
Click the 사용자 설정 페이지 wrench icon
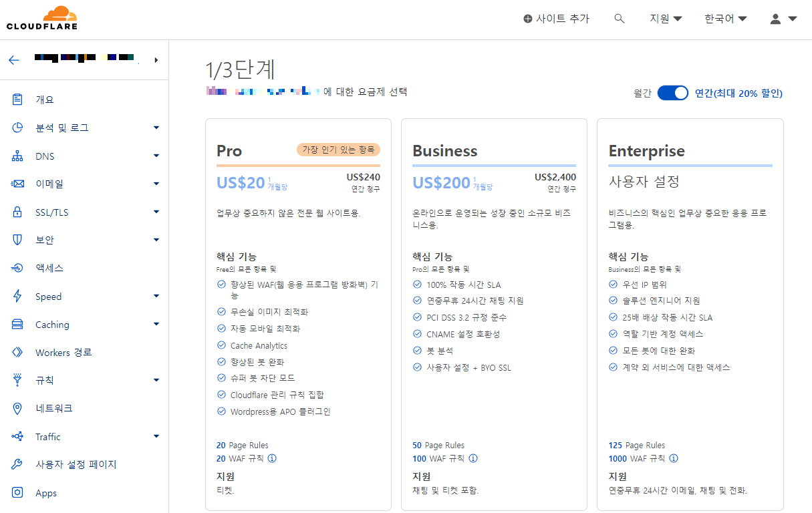pos(18,464)
